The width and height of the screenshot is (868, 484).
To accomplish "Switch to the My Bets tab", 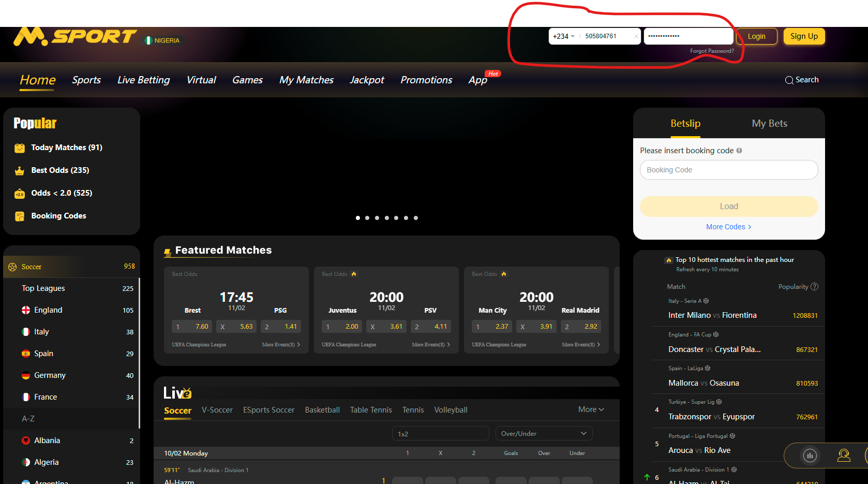I will coord(769,124).
